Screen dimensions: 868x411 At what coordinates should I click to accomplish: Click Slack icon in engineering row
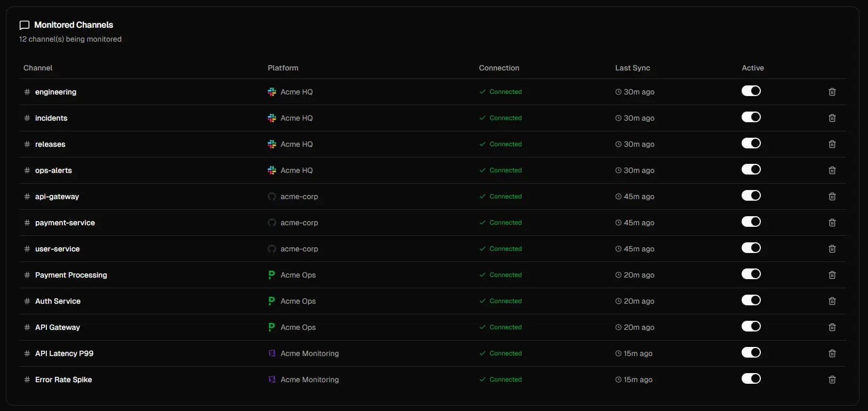click(x=272, y=92)
